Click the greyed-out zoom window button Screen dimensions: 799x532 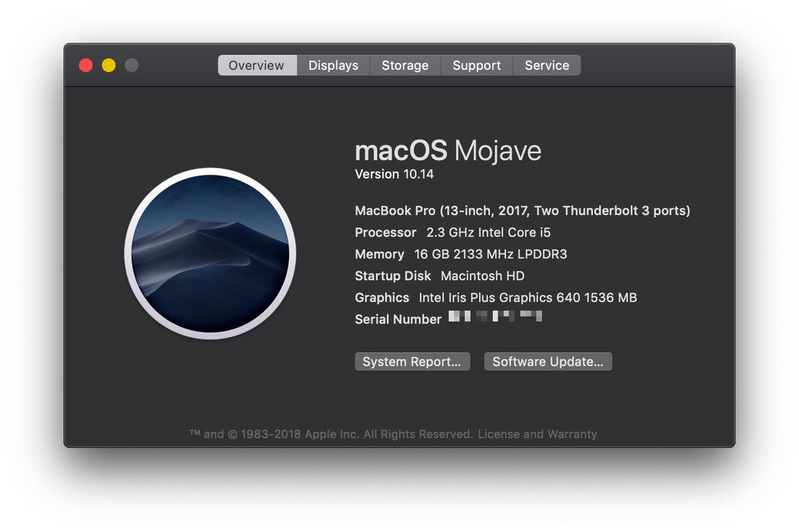[132, 65]
